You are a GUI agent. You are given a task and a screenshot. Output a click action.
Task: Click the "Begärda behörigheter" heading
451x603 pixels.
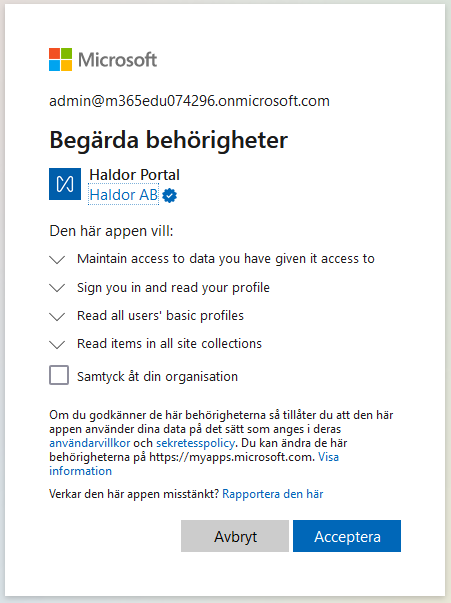(x=168, y=140)
